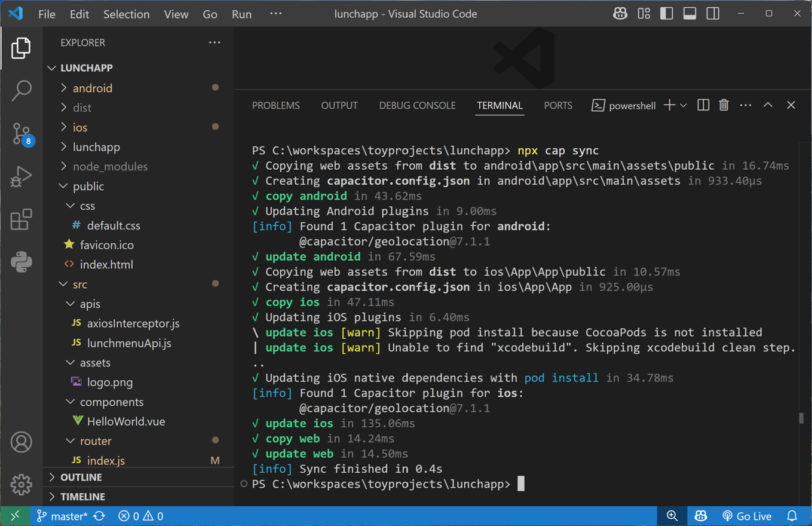Screen dimensions: 812x526
Task: Switch to the PROBLEMS tab
Action: point(276,105)
